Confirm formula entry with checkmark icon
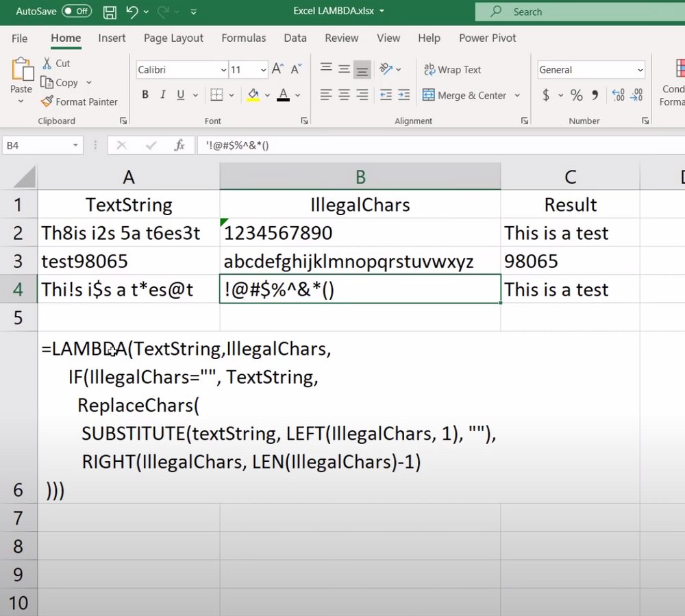 (151, 145)
